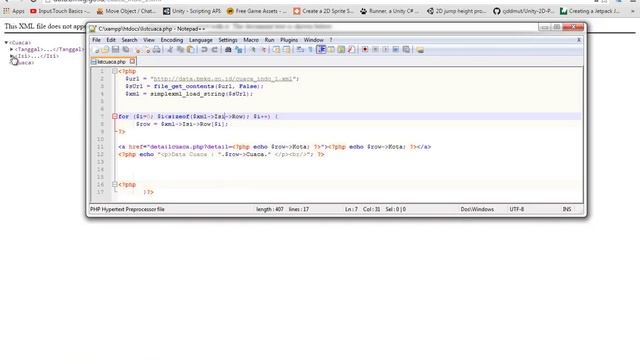Screen dimensions: 640x360
Task: Click the Copy toolbar icon
Action: click(x=180, y=50)
